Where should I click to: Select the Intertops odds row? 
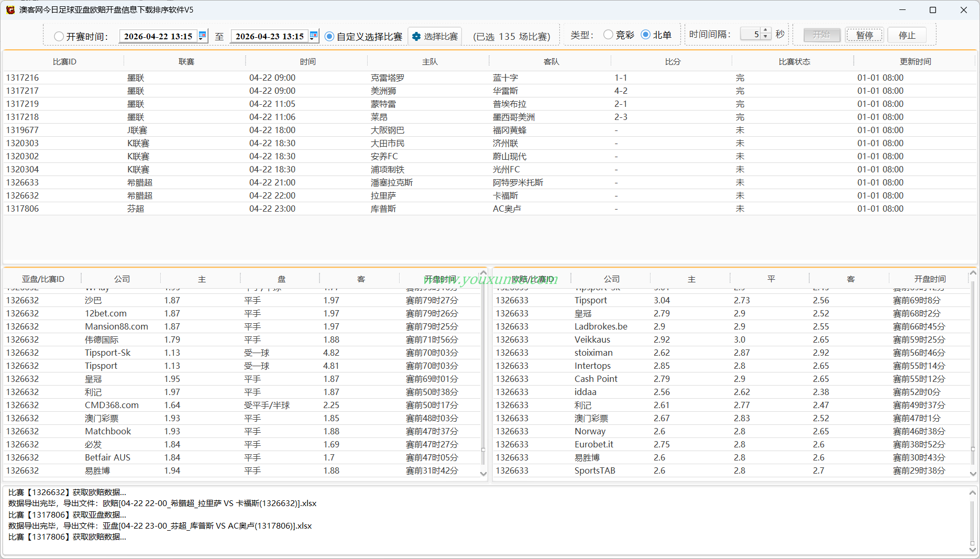(x=731, y=366)
